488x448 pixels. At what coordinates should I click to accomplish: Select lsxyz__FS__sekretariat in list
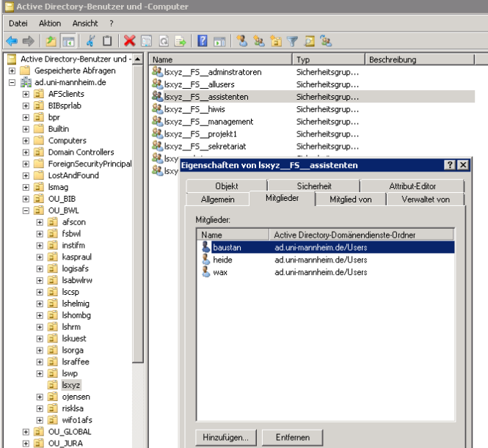(205, 146)
